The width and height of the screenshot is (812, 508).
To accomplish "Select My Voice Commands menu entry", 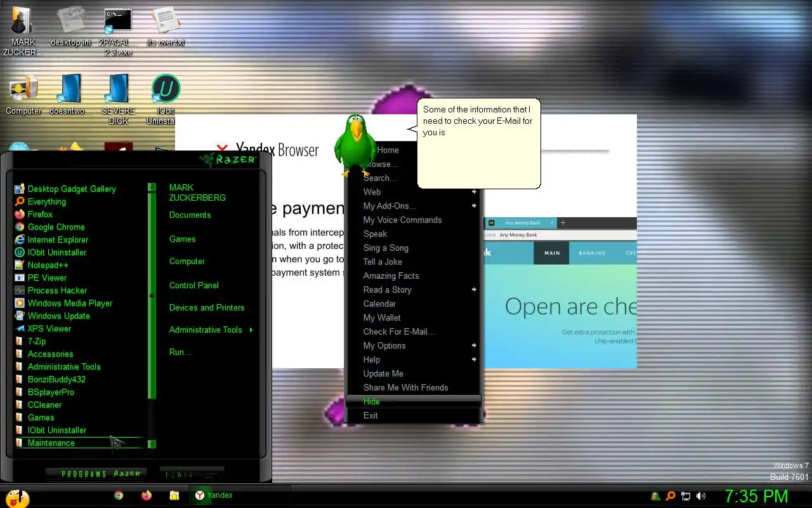I will coord(413,220).
